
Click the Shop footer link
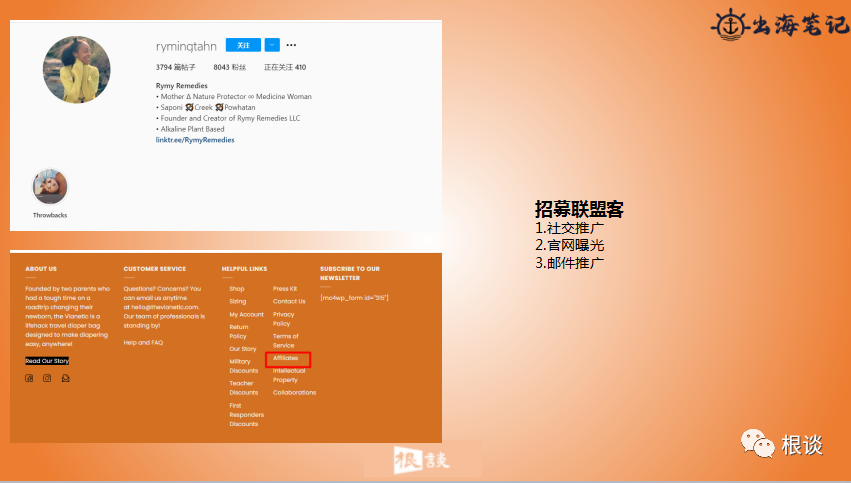click(237, 289)
